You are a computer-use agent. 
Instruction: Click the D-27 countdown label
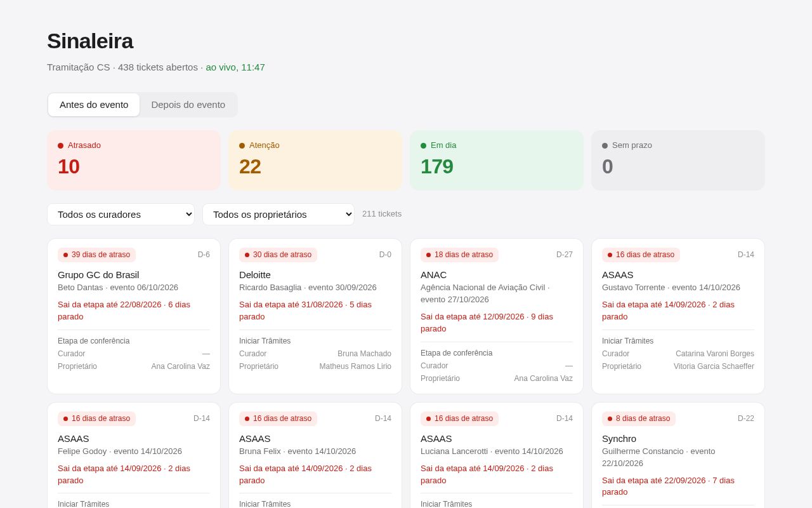pos(565,255)
